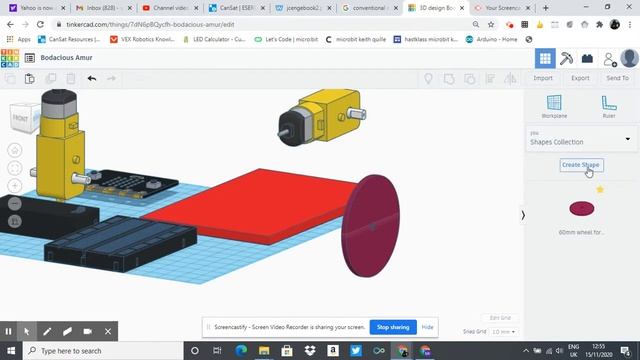
Task: Reload the Tinkercad page
Action: tap(40, 24)
